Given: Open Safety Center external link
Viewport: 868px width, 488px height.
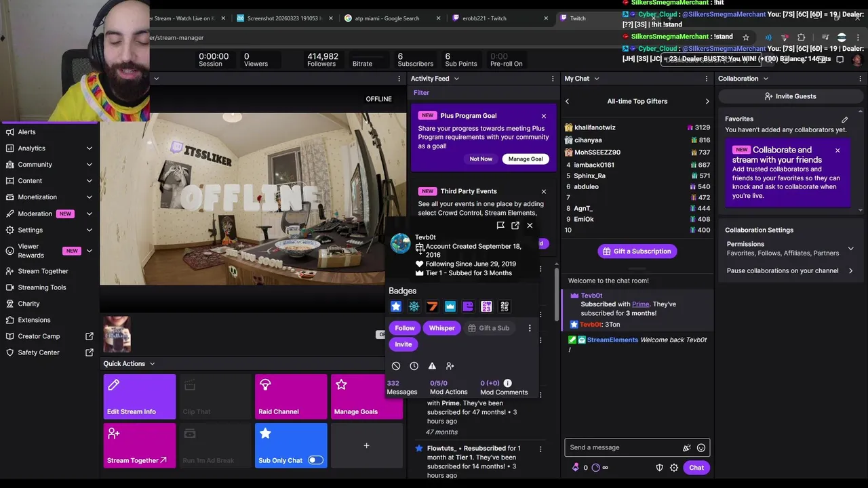Looking at the screenshot, I should coord(89,352).
